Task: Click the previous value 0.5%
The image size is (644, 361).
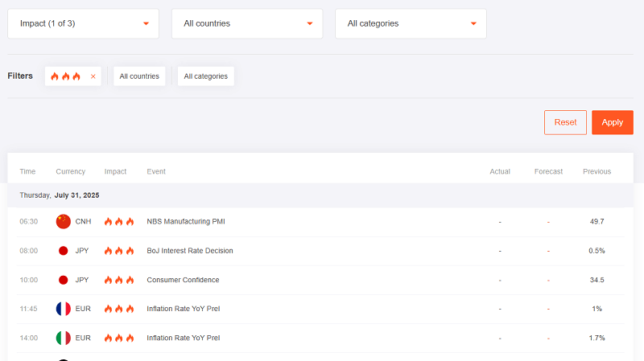Action: click(597, 251)
